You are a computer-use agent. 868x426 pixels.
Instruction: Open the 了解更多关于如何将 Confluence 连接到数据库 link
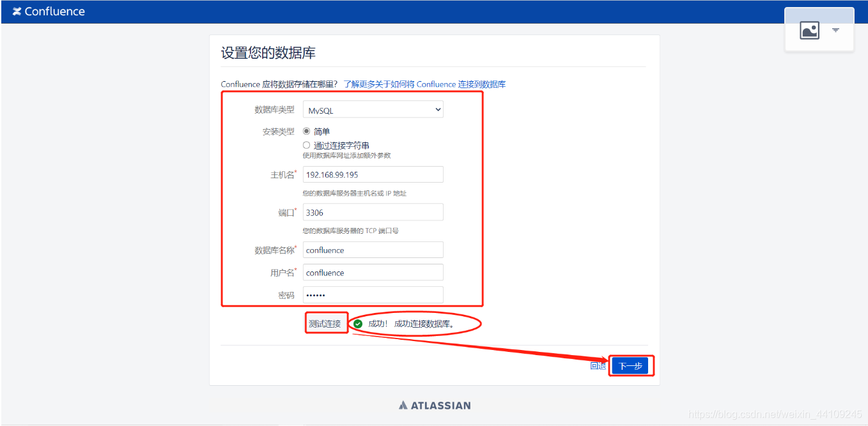click(424, 84)
